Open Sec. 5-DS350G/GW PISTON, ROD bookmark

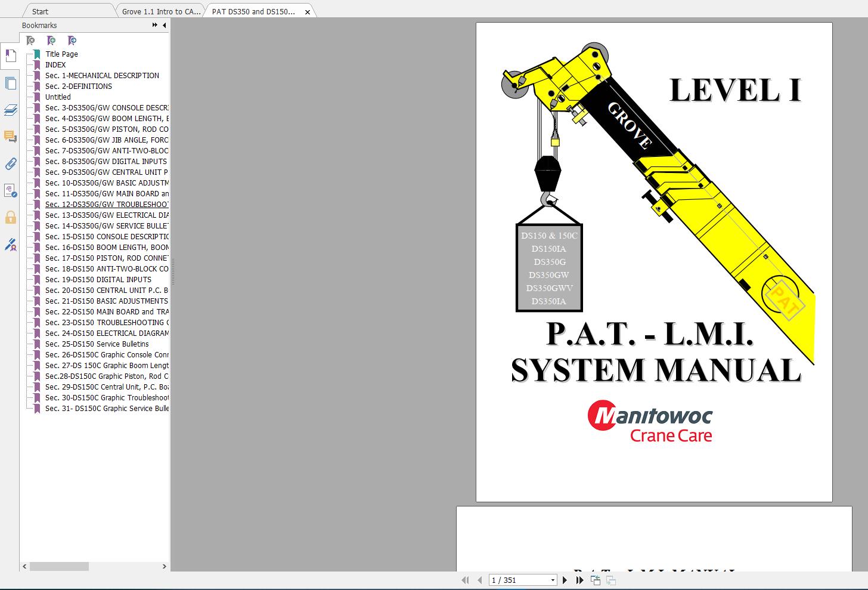click(107, 129)
